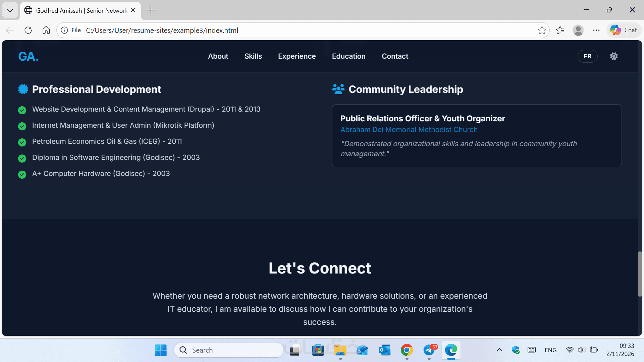Screen dimensions: 644x362
Task: Open the About nav link
Action: coord(218,56)
